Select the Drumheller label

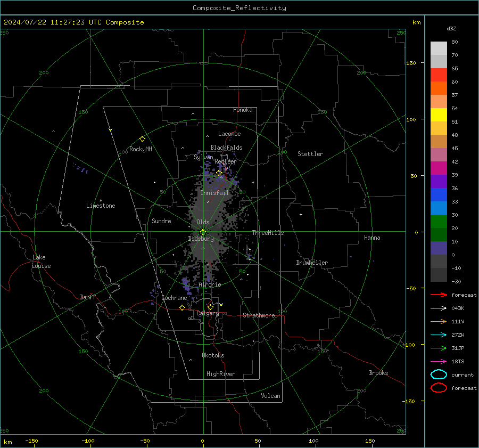(312, 263)
